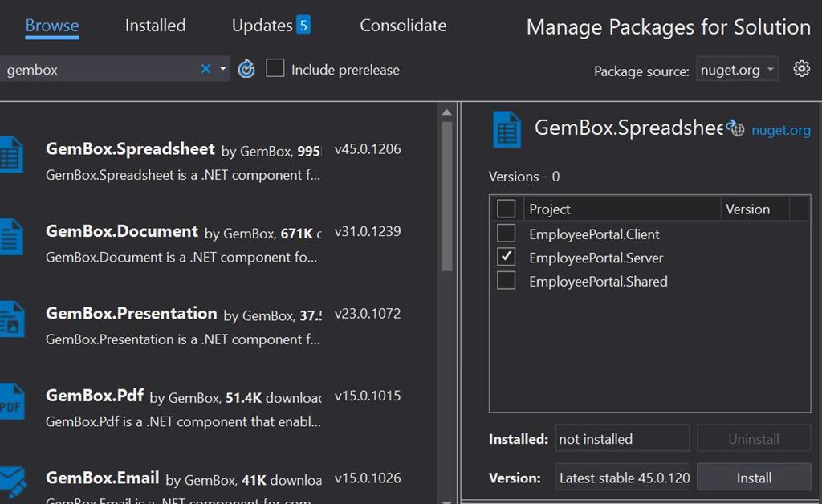Click the GemBox.Document package icon
822x504 pixels.
pos(11,237)
